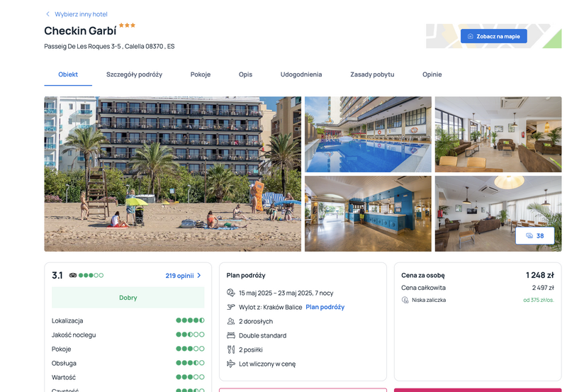The image size is (567, 392).
Task: Click the back chevron before Wybierz inny hotel
Action: 47,14
